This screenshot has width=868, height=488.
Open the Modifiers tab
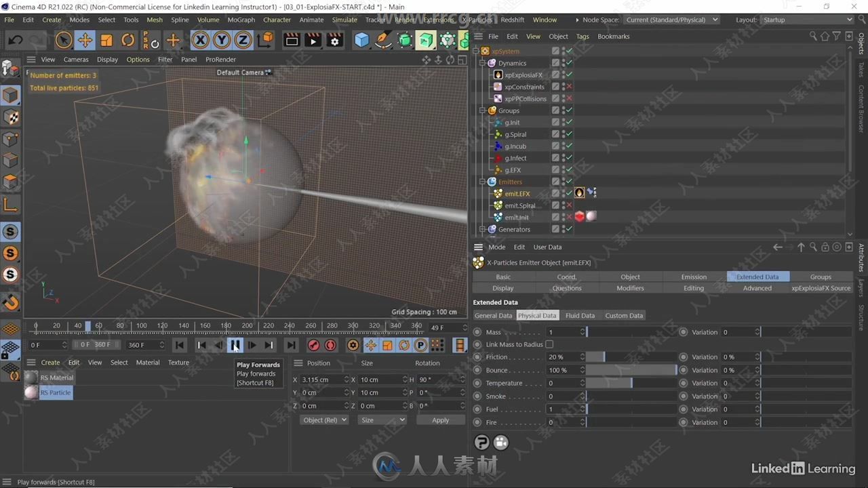[630, 288]
